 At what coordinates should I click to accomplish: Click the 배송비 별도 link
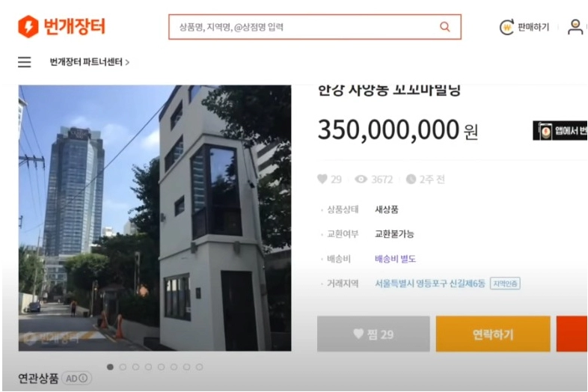coord(395,259)
